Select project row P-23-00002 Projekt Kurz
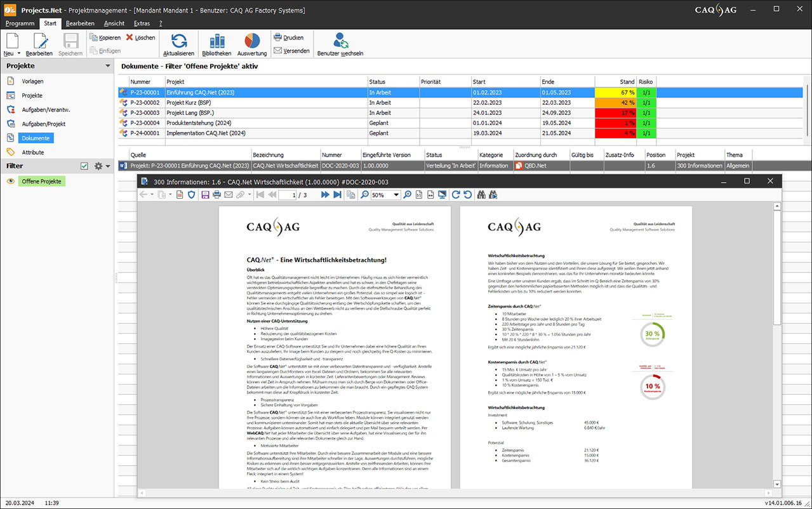Screen dimensions: 812x509 460,103
